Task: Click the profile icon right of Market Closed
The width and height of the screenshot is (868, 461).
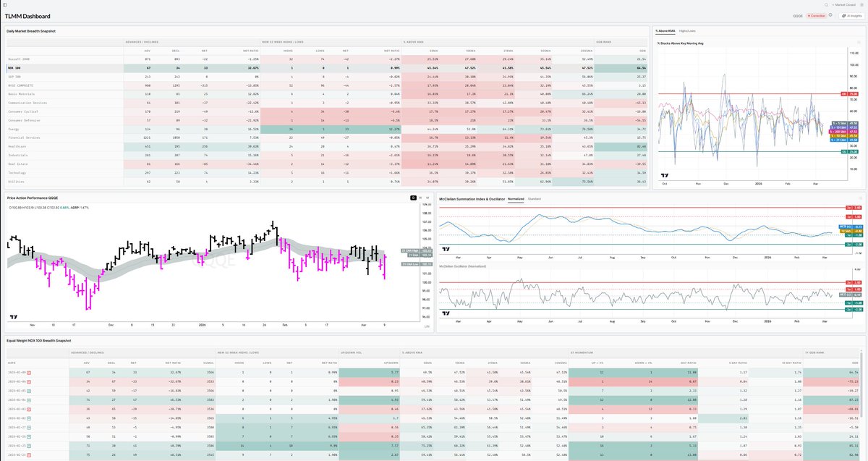Action: click(861, 5)
